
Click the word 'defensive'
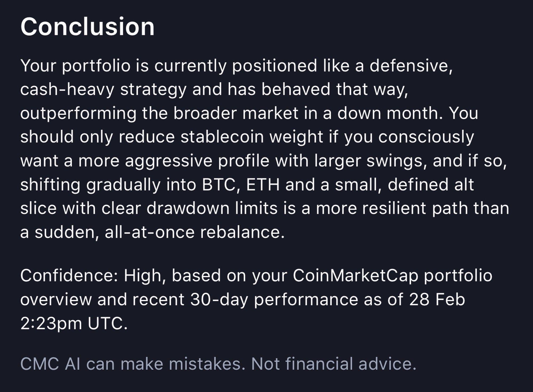pyautogui.click(x=410, y=66)
